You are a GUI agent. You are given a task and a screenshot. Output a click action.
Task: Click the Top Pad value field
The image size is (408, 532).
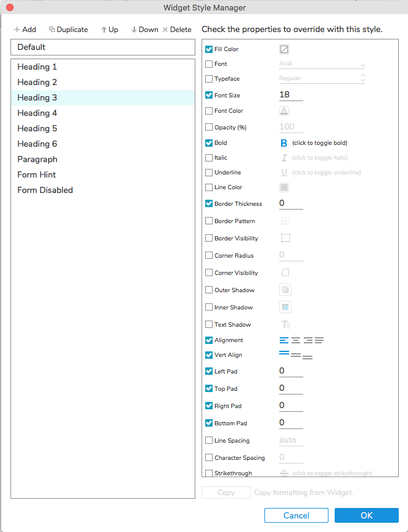291,388
